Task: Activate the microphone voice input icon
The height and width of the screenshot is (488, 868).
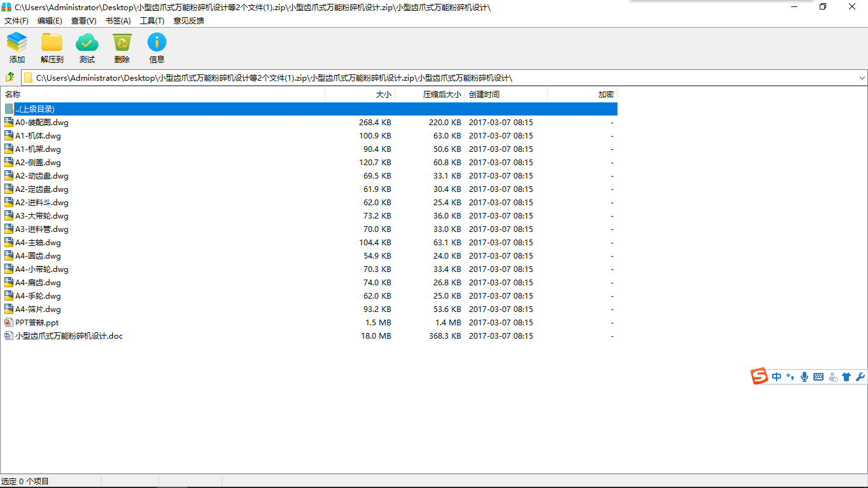Action: coord(804,377)
